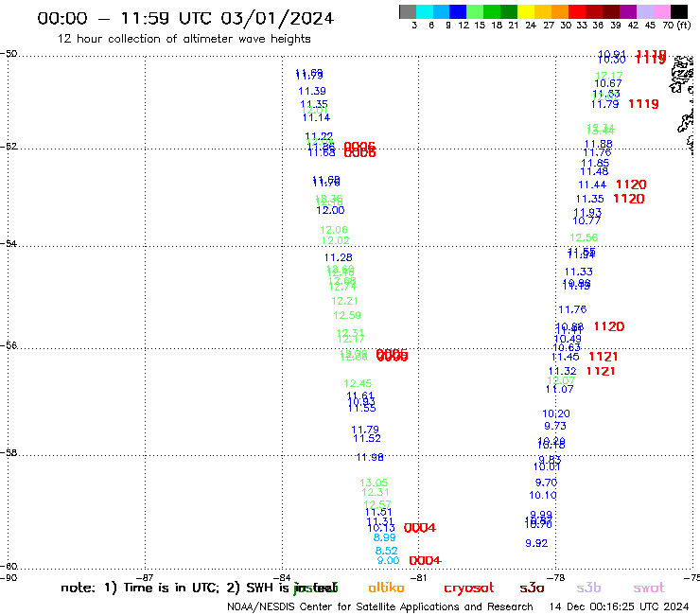
Task: Pick the maroon swatch above 39
Action: click(611, 11)
